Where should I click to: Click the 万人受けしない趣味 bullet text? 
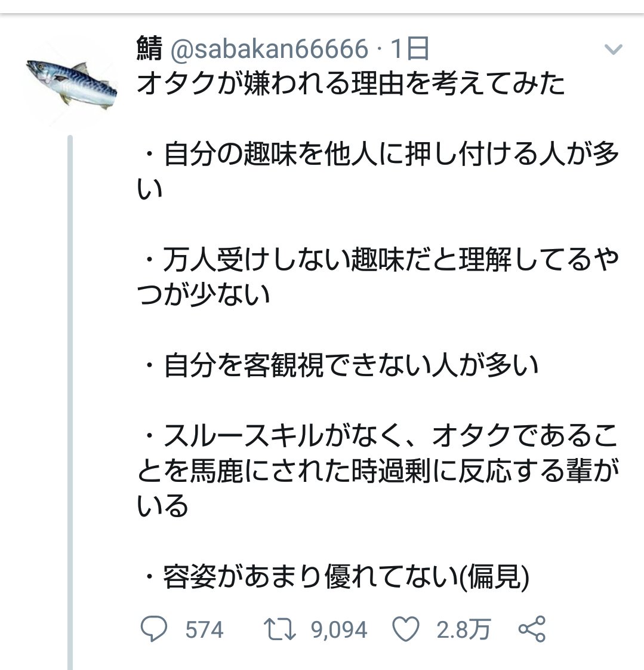click(x=378, y=277)
